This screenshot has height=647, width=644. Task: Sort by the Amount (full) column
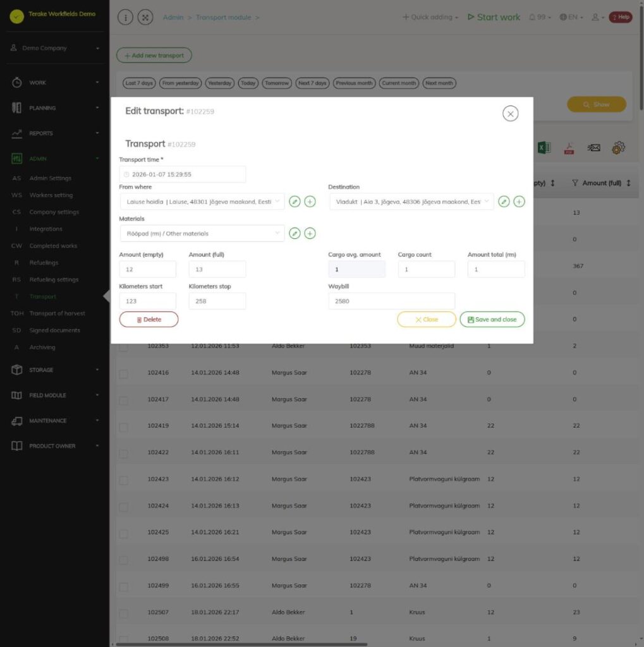628,183
